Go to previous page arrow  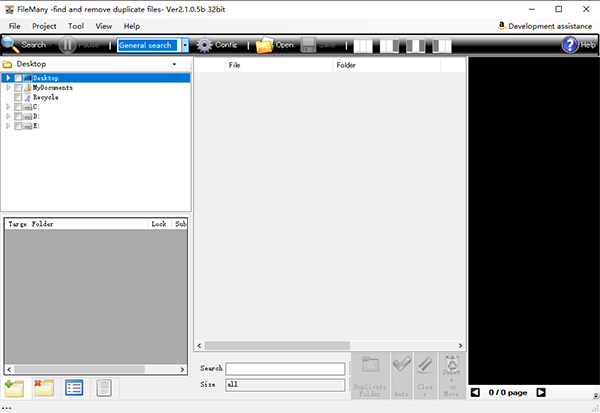pyautogui.click(x=475, y=393)
